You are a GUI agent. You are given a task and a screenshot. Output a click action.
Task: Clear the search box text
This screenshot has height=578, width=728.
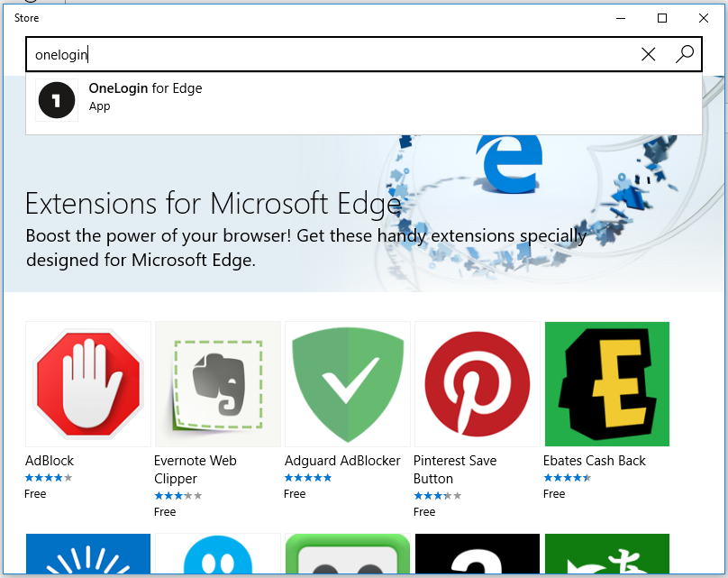click(x=648, y=54)
